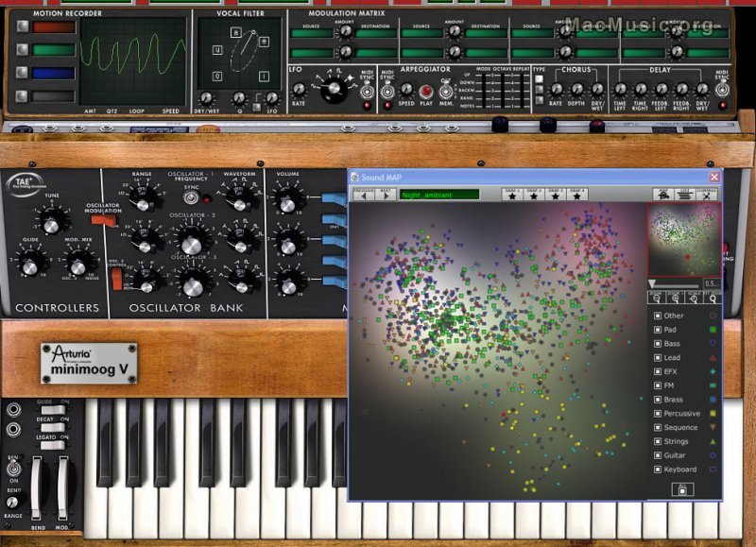The image size is (756, 547).
Task: Zoom out of the sound map
Action: coord(656,298)
